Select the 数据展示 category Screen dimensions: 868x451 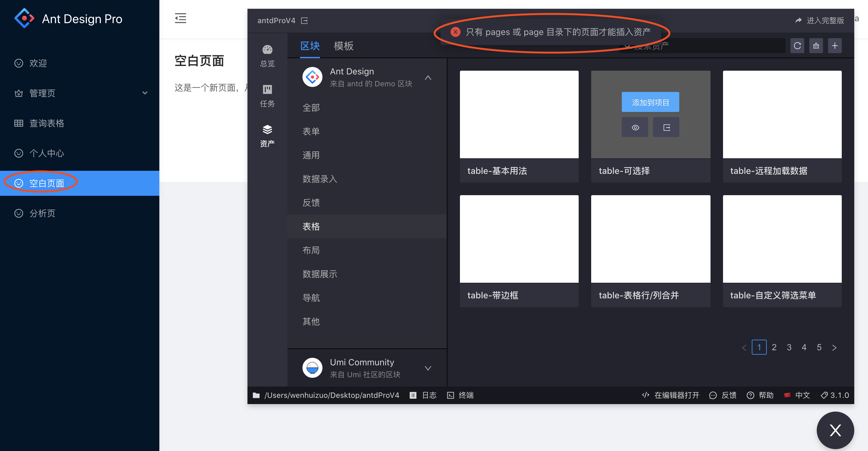(320, 274)
